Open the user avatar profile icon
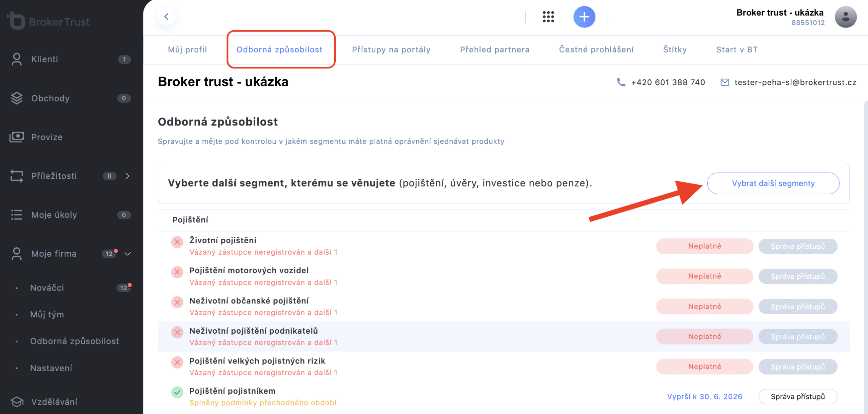The image size is (868, 414). [845, 17]
